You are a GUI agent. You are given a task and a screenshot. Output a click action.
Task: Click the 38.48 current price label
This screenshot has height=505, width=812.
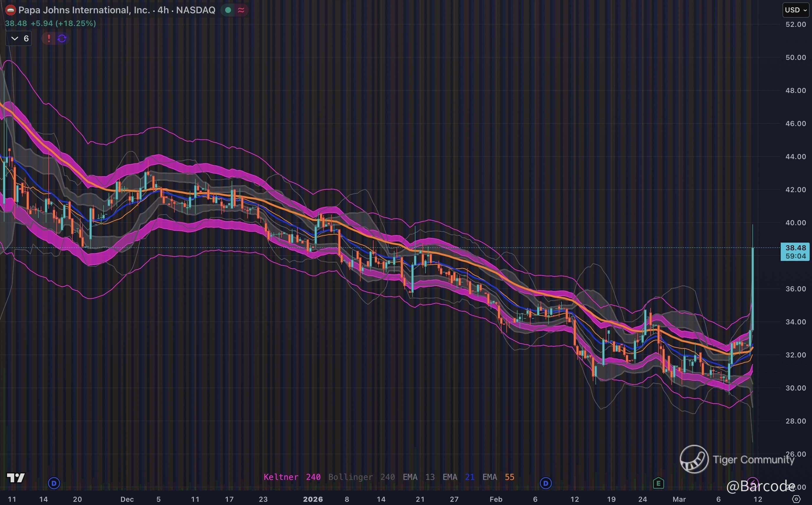[795, 248]
